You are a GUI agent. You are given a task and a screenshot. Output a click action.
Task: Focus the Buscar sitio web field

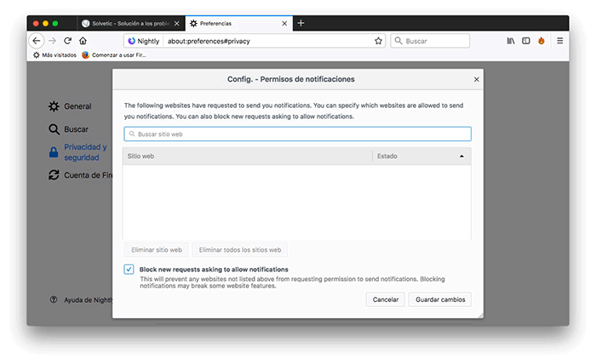point(297,134)
